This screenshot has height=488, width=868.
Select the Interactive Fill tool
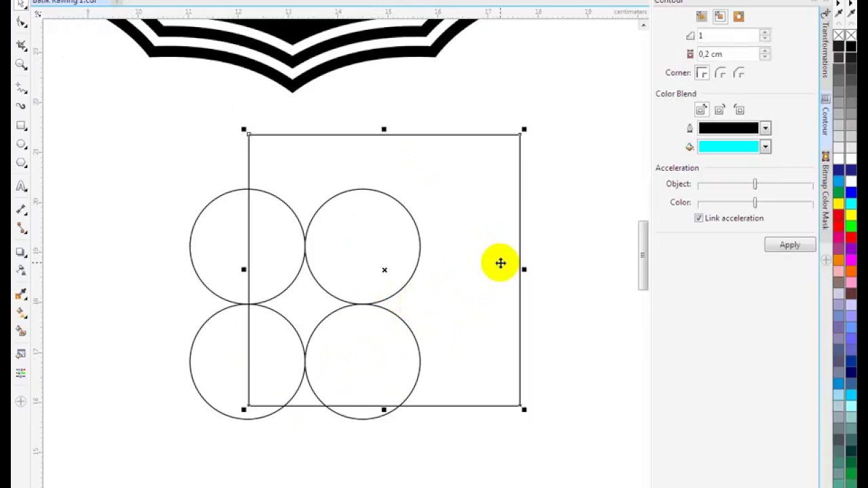click(x=21, y=313)
